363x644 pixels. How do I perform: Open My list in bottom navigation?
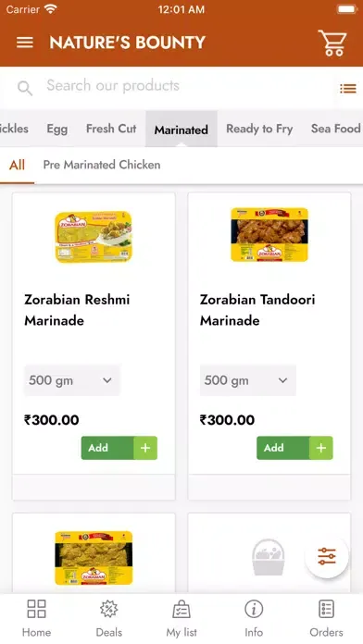coord(181,618)
